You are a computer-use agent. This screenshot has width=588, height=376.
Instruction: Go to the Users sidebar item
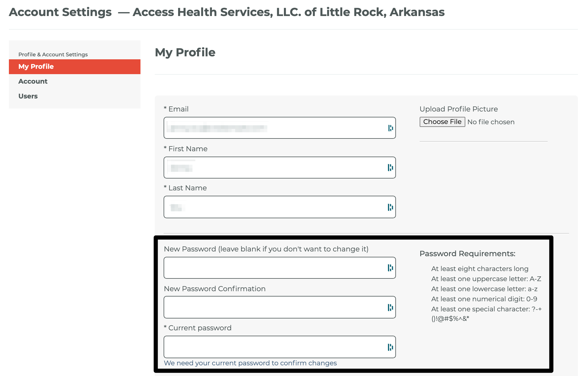pos(75,96)
